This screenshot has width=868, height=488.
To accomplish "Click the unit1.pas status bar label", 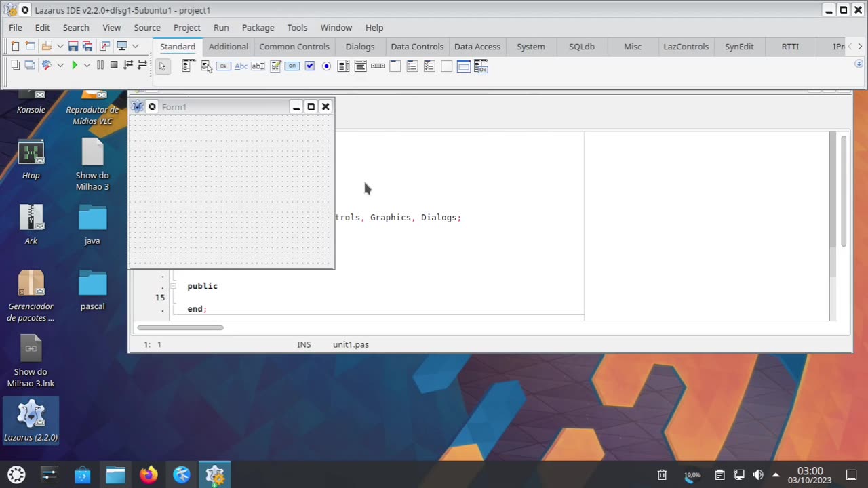I will pos(351,344).
